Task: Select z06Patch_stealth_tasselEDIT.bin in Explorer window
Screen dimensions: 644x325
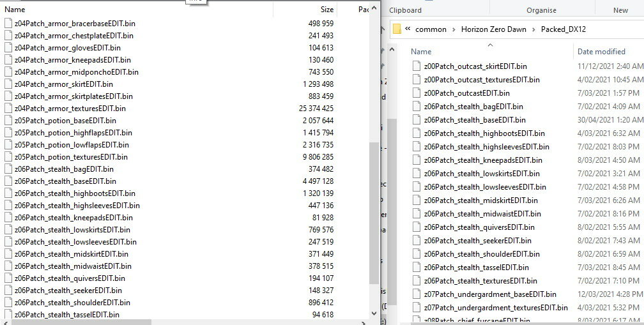Action: click(x=477, y=268)
